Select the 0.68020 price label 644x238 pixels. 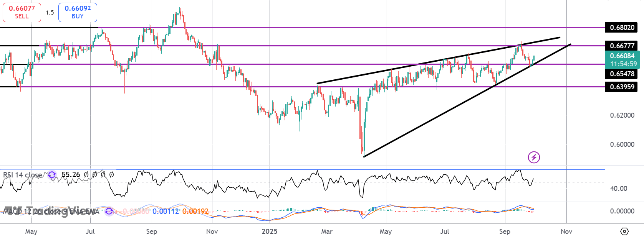click(x=622, y=28)
